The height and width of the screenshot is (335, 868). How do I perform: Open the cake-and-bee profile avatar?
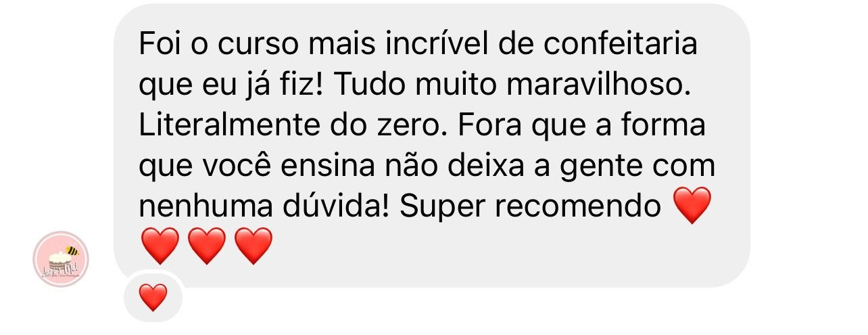pos(61,259)
